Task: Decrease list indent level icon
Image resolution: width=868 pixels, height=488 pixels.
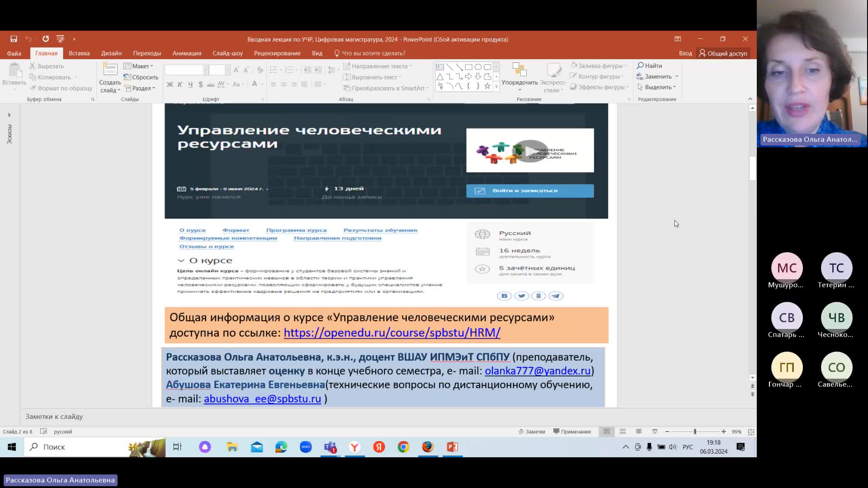Action: pyautogui.click(x=307, y=70)
